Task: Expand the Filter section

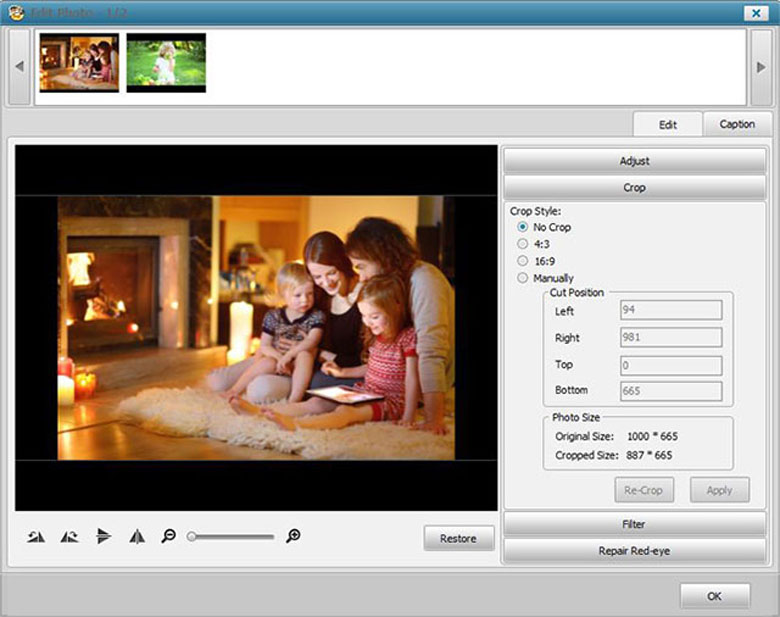Action: click(635, 524)
